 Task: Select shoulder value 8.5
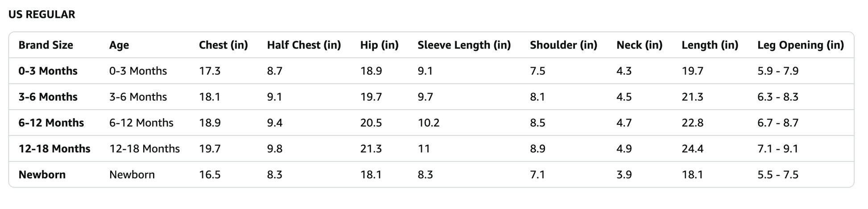point(537,123)
